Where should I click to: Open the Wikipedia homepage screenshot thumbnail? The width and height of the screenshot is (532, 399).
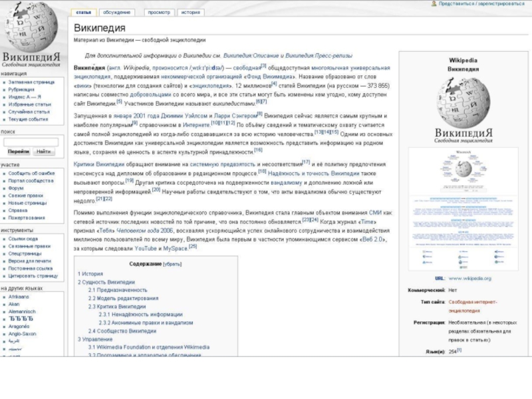click(x=464, y=209)
